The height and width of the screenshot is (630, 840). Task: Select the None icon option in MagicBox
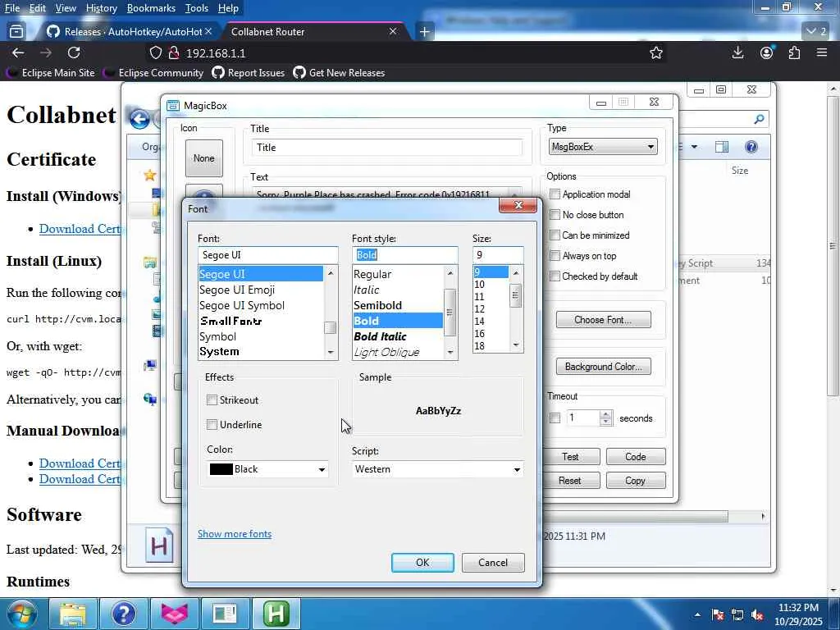pos(204,158)
